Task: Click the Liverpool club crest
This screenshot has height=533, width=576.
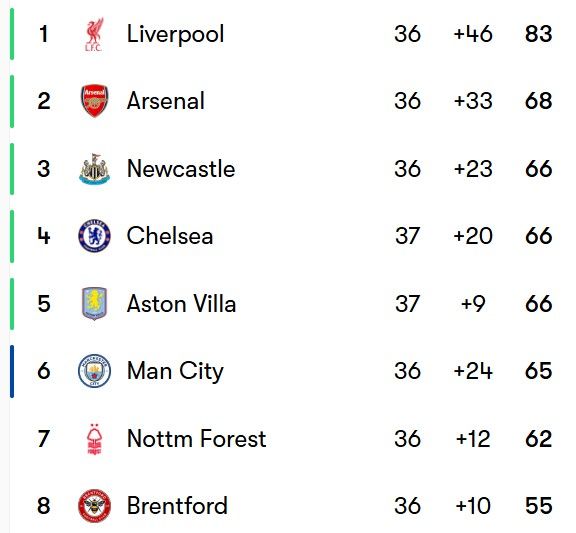Action: (94, 34)
